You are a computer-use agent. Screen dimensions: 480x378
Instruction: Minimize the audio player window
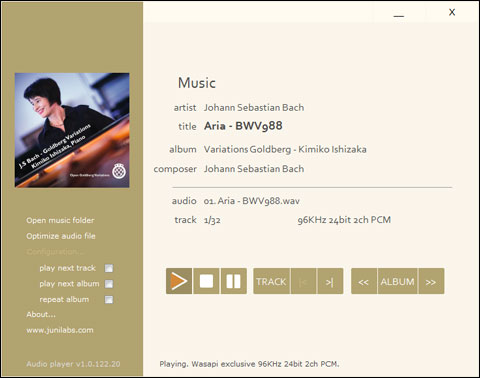399,13
